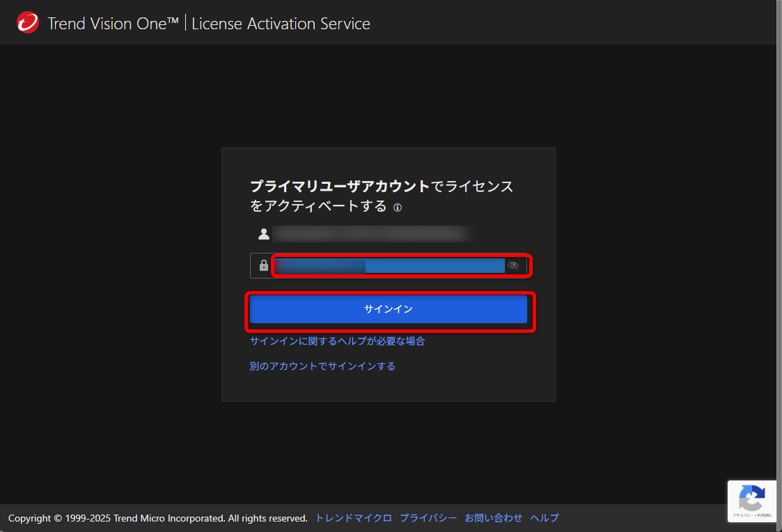782x532 pixels.
Task: Click the info icon beside アクティベートする
Action: [398, 208]
